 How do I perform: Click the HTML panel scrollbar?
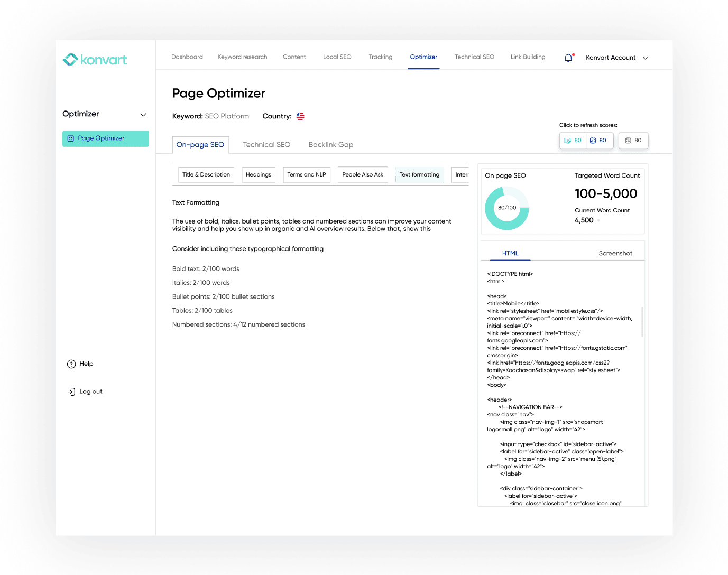pyautogui.click(x=642, y=321)
